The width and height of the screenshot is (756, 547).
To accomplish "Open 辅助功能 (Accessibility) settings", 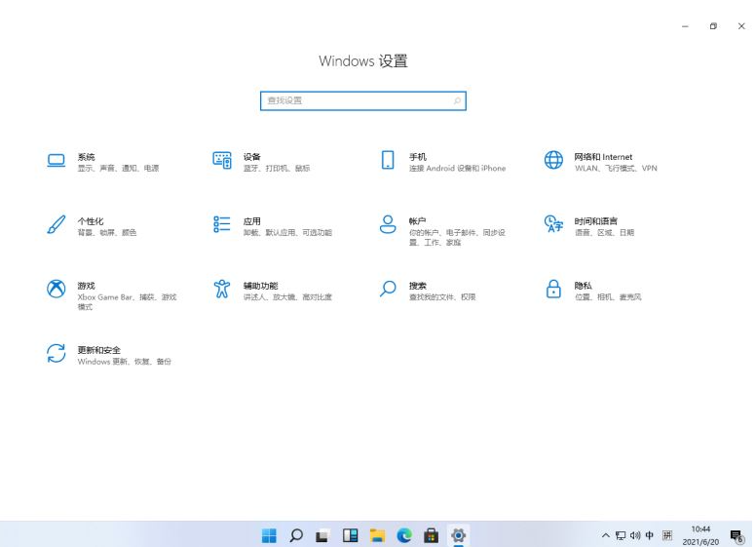I will pos(260,286).
